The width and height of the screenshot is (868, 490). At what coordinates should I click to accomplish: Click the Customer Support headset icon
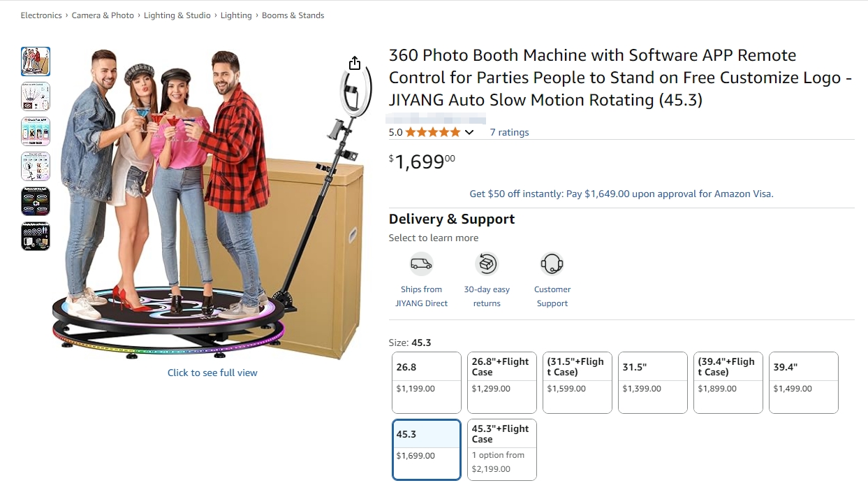point(552,264)
